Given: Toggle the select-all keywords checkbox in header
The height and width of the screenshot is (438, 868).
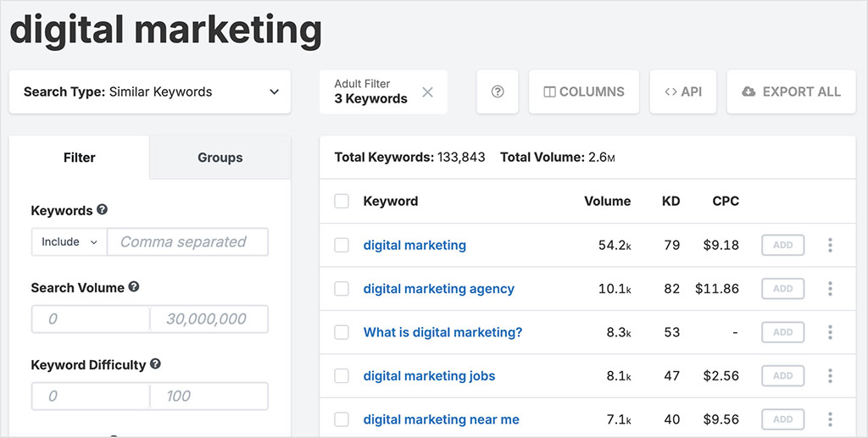Looking at the screenshot, I should click(x=342, y=202).
